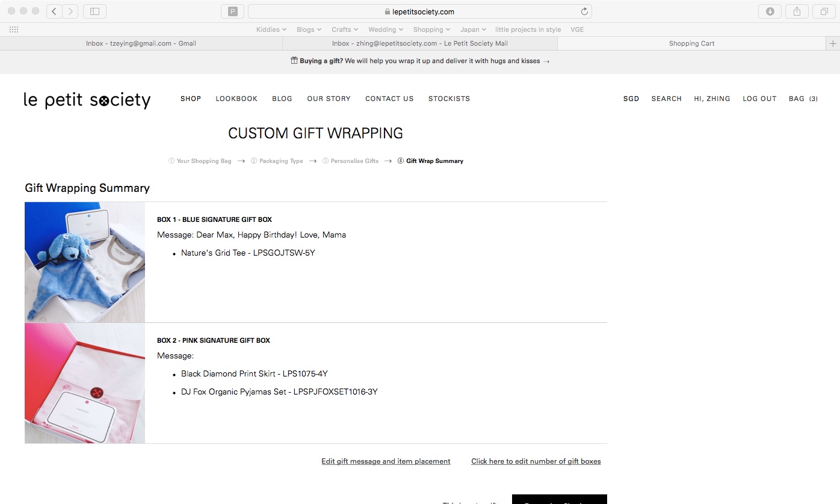Click here to edit number of gift boxes
Viewport: 840px width, 504px height.
click(536, 461)
